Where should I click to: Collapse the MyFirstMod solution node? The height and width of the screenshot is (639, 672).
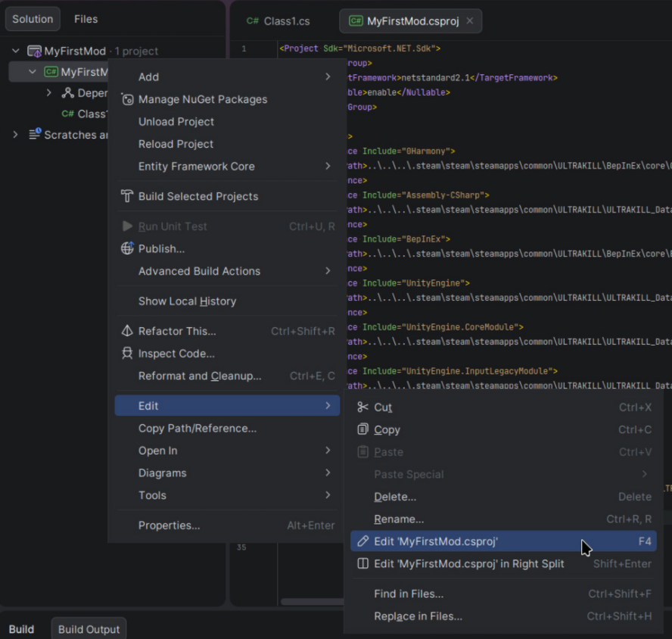pos(15,51)
